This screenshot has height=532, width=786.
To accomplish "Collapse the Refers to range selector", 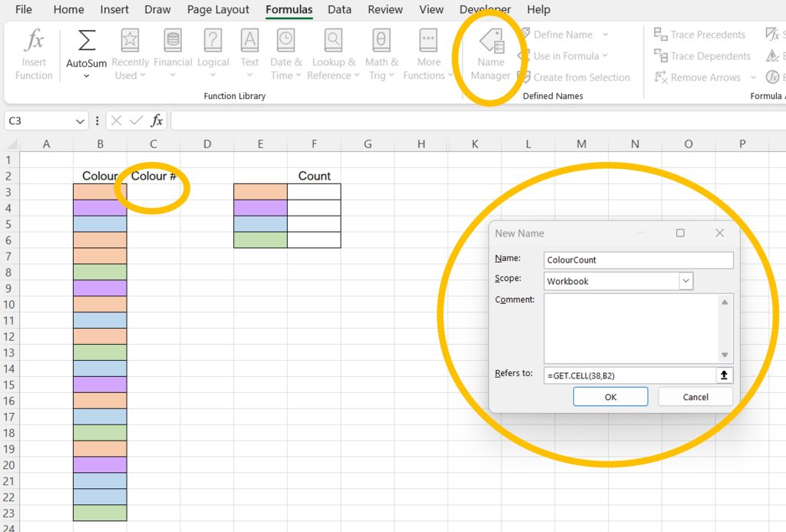I will (x=723, y=375).
